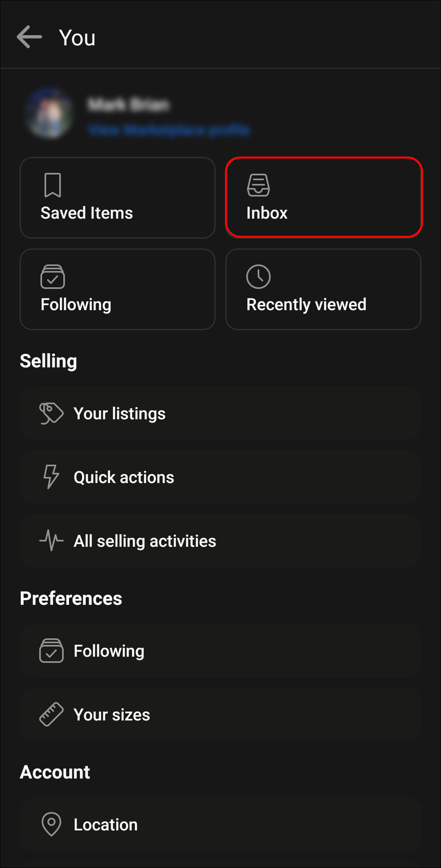This screenshot has width=441, height=868.
Task: Tap the price tag icon beside Your listings
Action: click(x=51, y=413)
